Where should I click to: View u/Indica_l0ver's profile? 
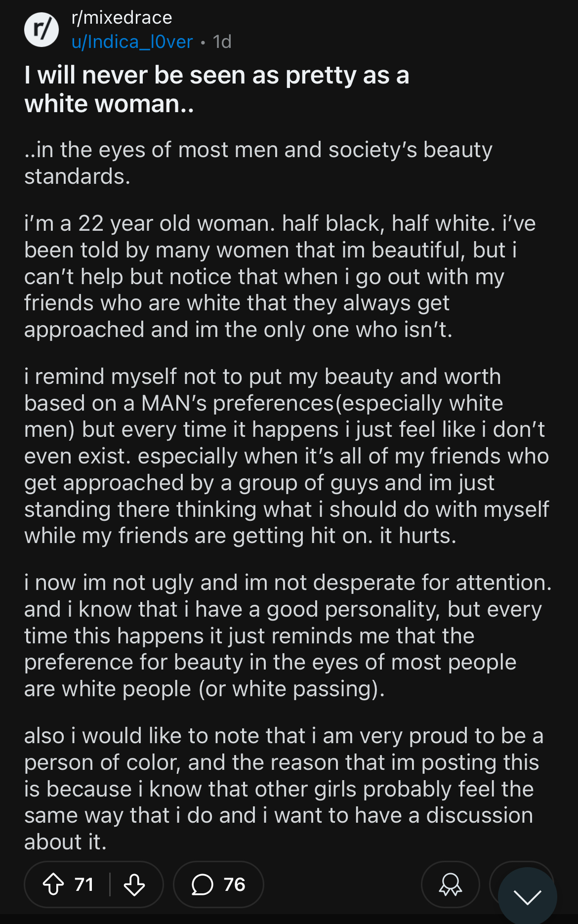tap(132, 42)
